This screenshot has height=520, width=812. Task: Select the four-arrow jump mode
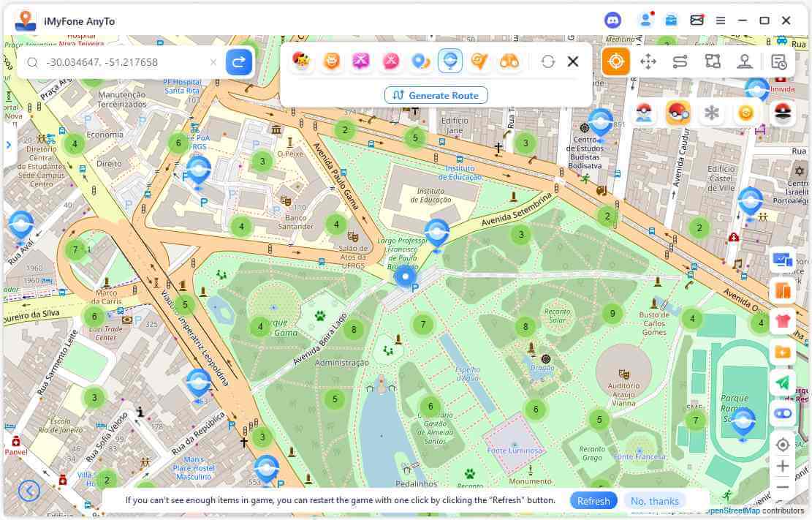[648, 61]
